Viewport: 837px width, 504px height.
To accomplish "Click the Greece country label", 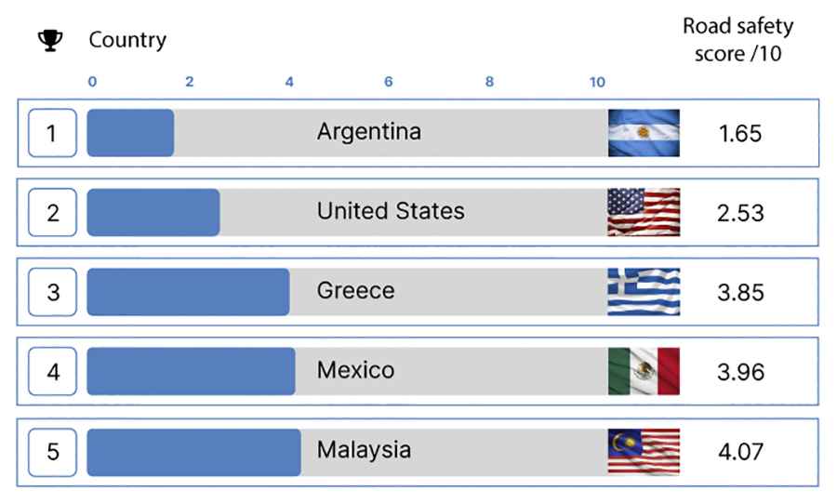I will [x=355, y=291].
